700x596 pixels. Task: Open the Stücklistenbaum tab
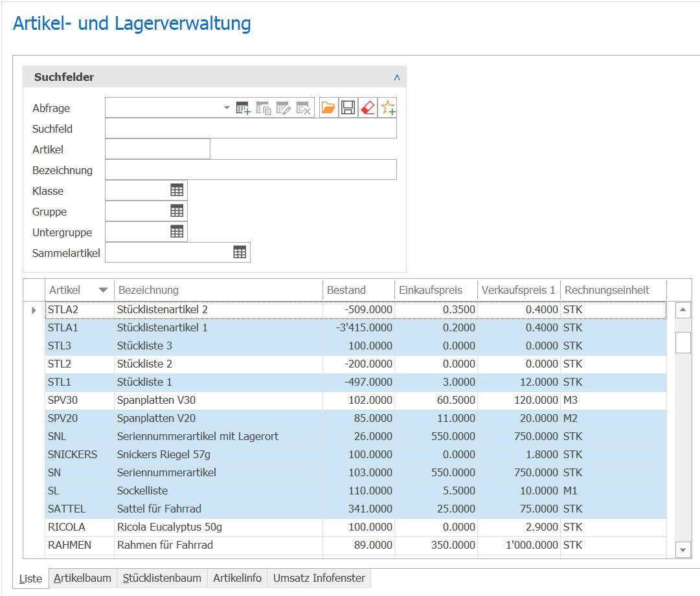pyautogui.click(x=162, y=578)
